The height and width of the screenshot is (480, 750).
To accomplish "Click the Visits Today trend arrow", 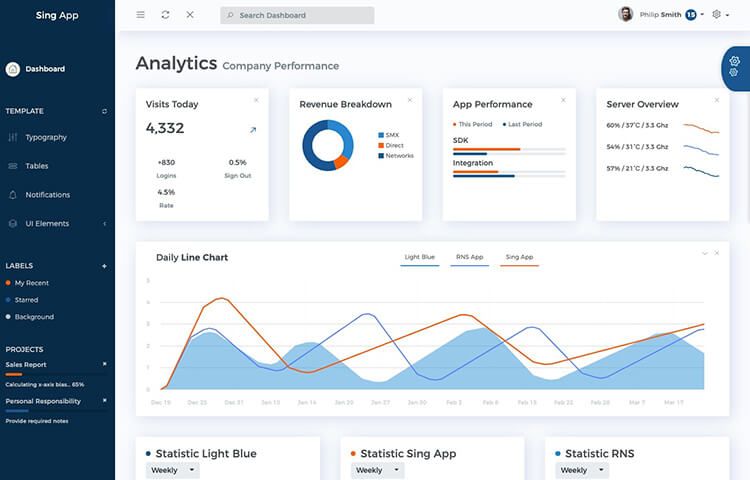I will (x=253, y=130).
